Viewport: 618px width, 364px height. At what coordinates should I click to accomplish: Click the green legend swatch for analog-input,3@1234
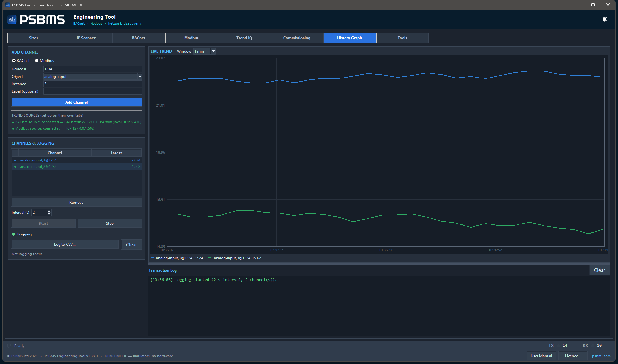(210, 258)
